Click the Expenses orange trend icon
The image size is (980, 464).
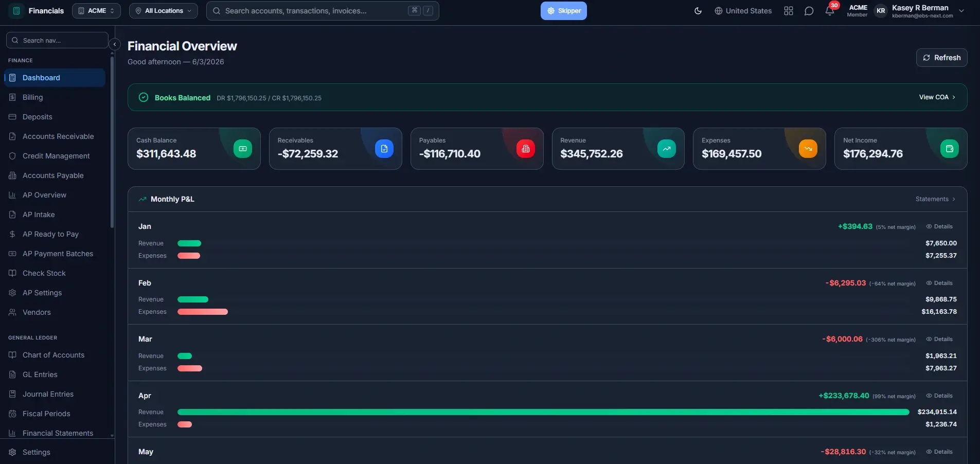[808, 149]
